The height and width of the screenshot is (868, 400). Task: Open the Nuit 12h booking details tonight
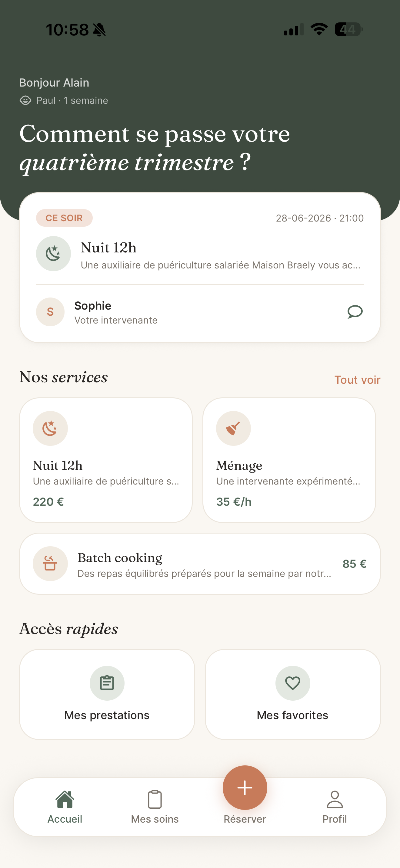coord(200,254)
